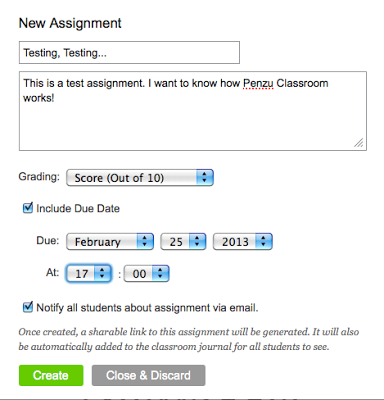Click the hour dropdown stepper arrows
This screenshot has height=400, width=384.
103,274
